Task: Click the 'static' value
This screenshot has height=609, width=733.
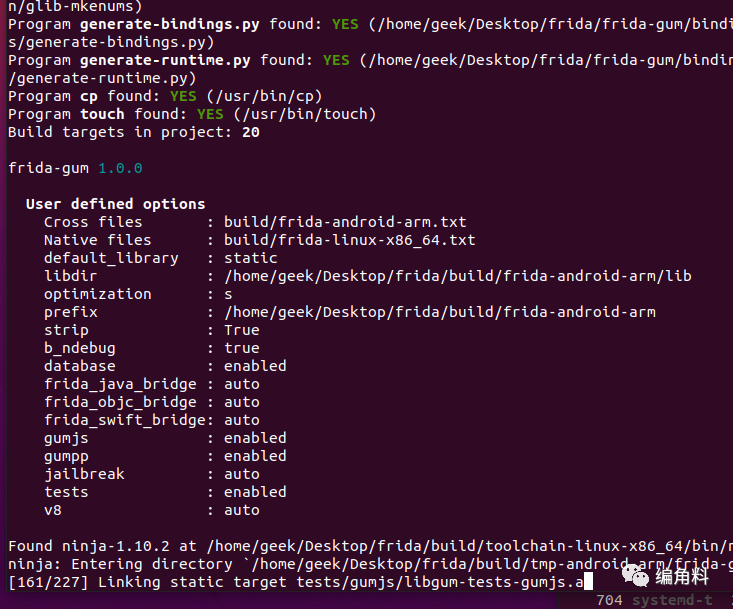Action: (x=251, y=258)
